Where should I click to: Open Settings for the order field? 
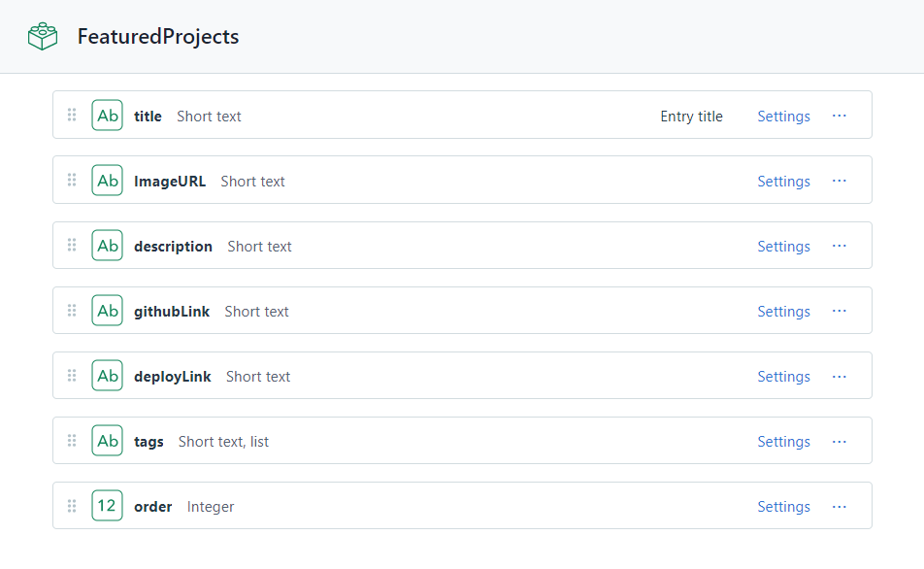pyautogui.click(x=783, y=507)
